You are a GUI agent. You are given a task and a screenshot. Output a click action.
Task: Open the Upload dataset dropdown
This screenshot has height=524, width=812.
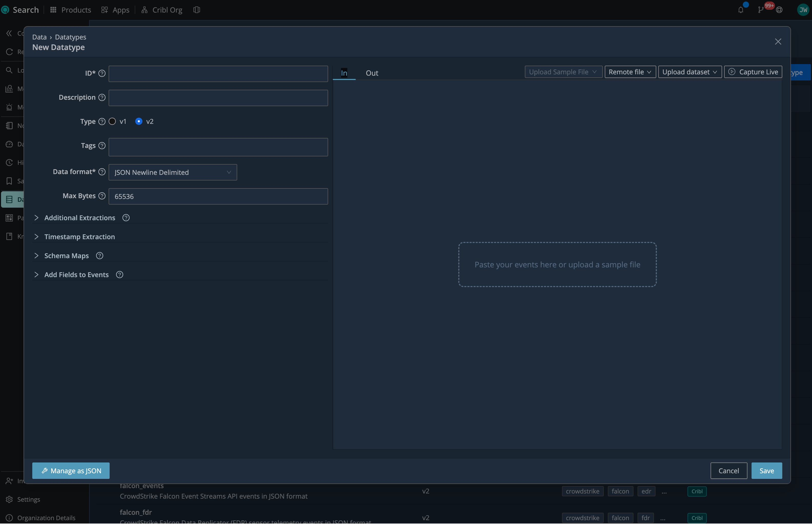(x=690, y=72)
